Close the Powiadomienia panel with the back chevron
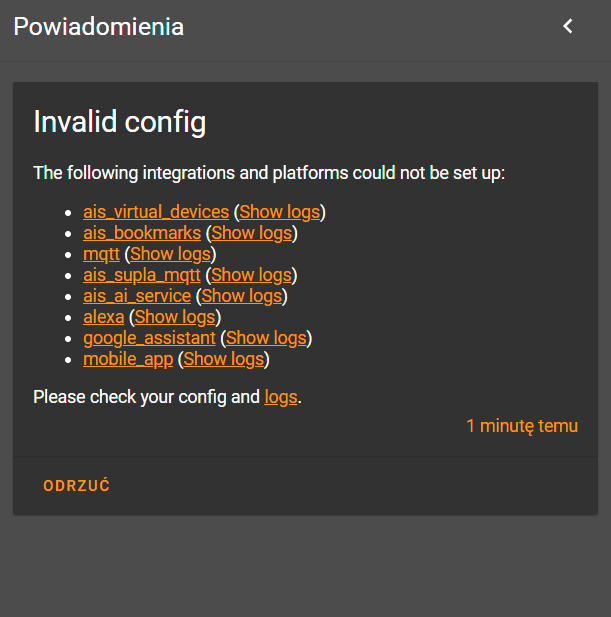611x617 pixels. [x=568, y=27]
